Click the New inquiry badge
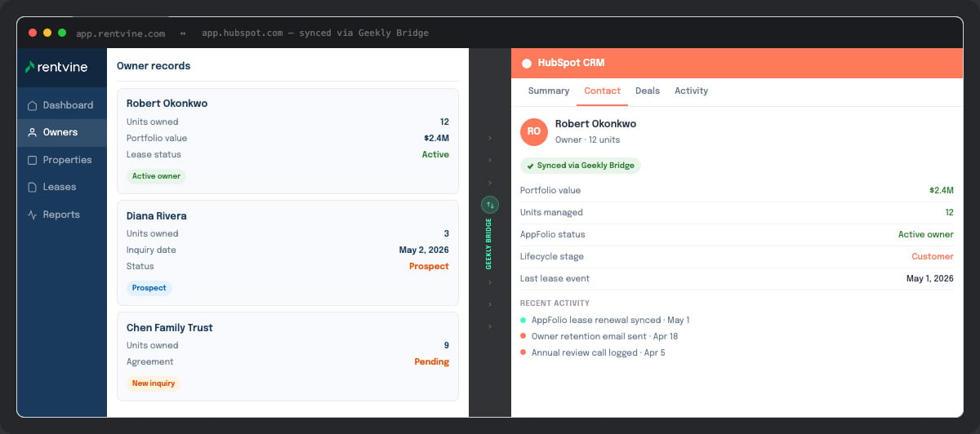The width and height of the screenshot is (980, 434). pyautogui.click(x=154, y=383)
